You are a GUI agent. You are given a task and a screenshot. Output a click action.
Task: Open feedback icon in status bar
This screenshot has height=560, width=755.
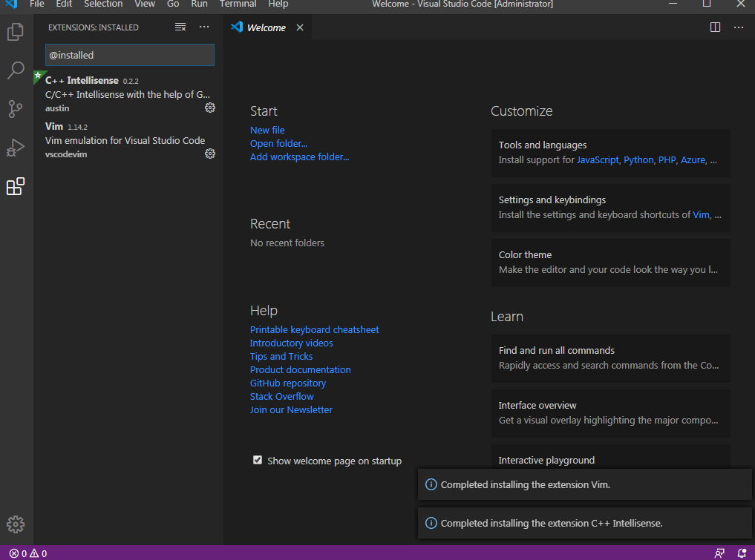coord(719,553)
